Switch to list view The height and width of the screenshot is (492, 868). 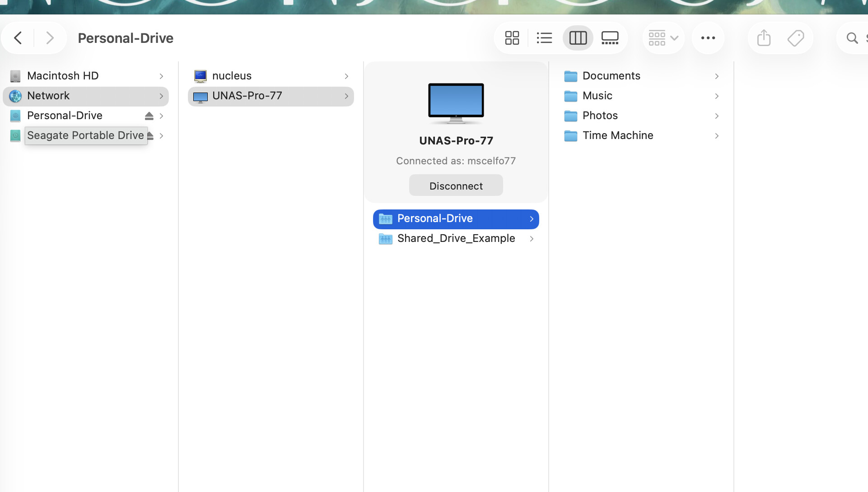coord(544,38)
